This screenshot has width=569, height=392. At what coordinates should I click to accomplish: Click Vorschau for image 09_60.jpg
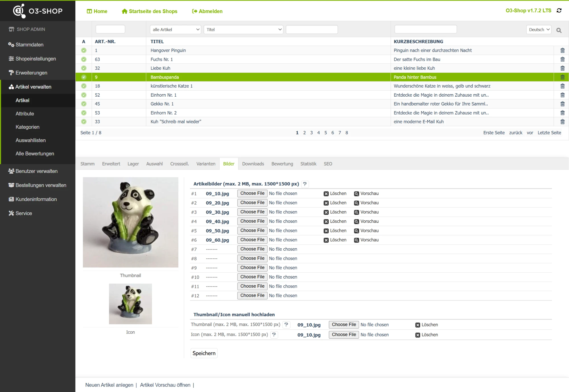click(366, 240)
